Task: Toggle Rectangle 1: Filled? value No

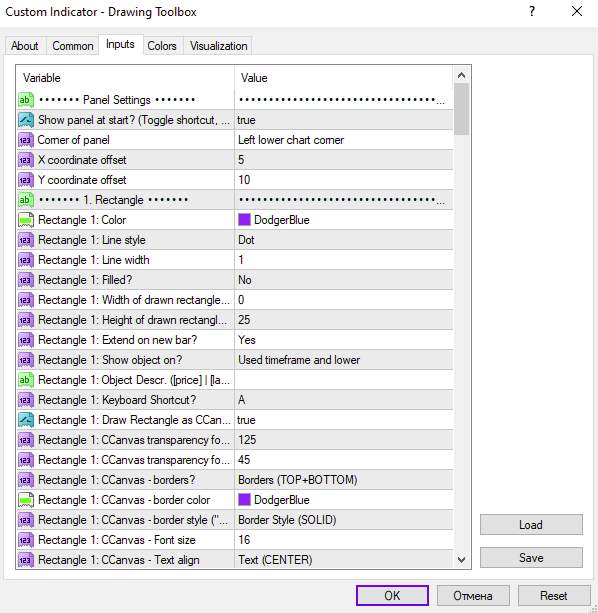Action: point(344,280)
